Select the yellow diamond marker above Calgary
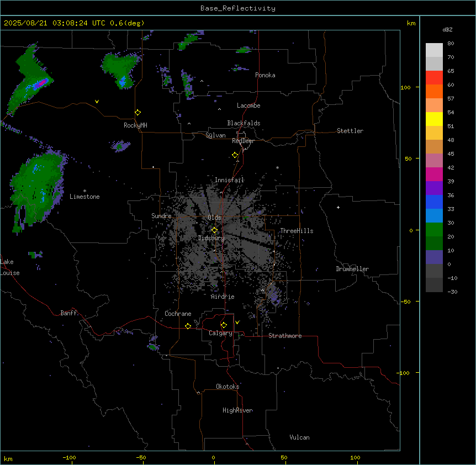This screenshot has width=476, height=465. coord(224,325)
